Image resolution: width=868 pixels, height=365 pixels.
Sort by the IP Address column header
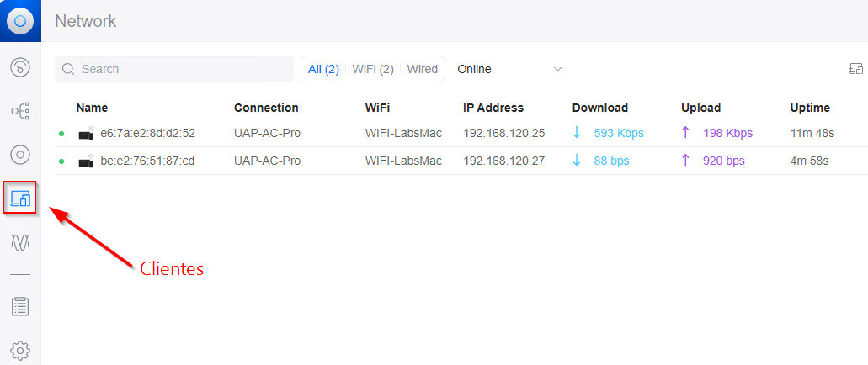click(493, 108)
